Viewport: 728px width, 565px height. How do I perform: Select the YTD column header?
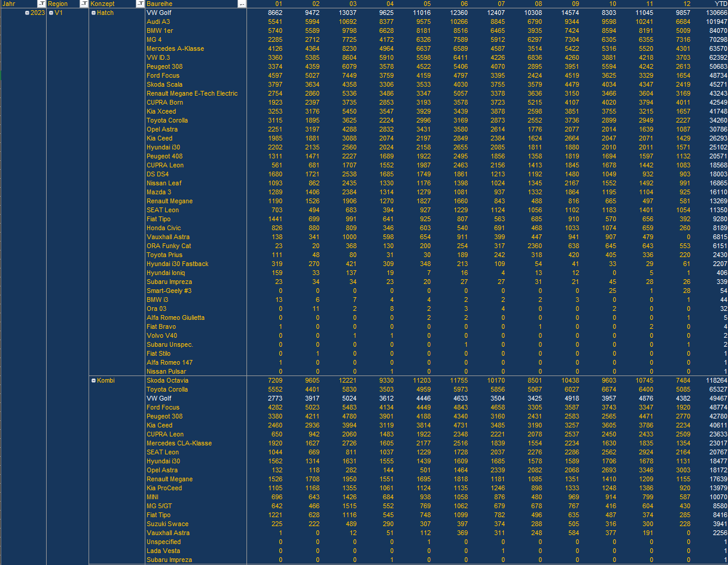pyautogui.click(x=721, y=4)
